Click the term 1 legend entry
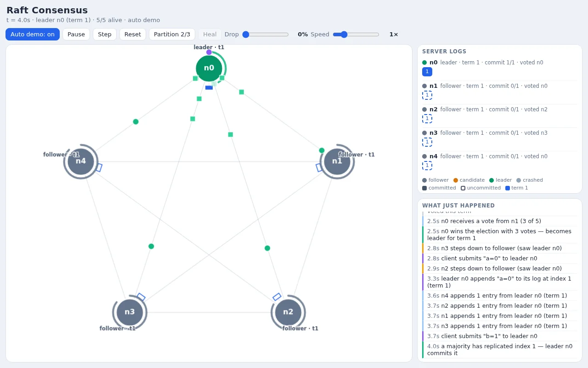The height and width of the screenshot is (368, 588). (517, 188)
